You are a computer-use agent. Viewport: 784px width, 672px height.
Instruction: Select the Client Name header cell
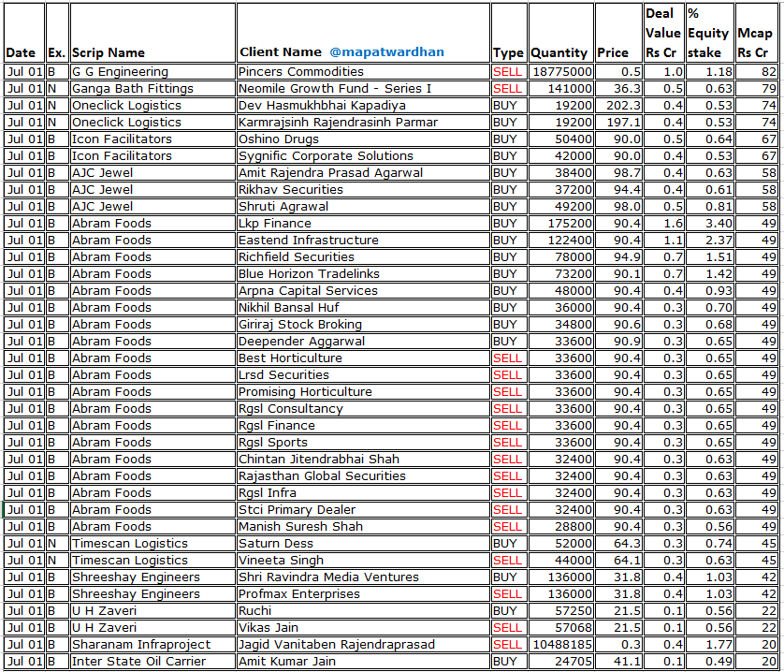(x=364, y=33)
